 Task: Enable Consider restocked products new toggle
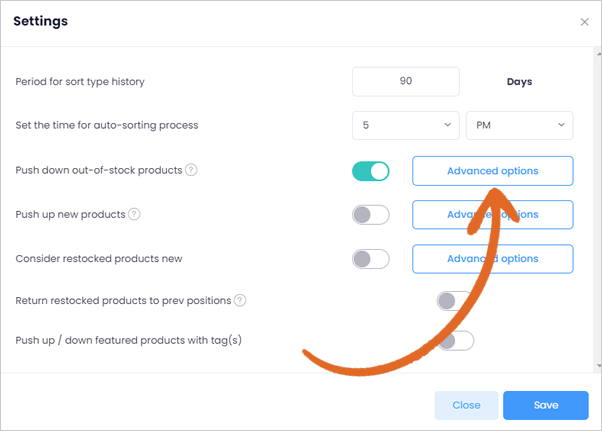click(x=370, y=259)
